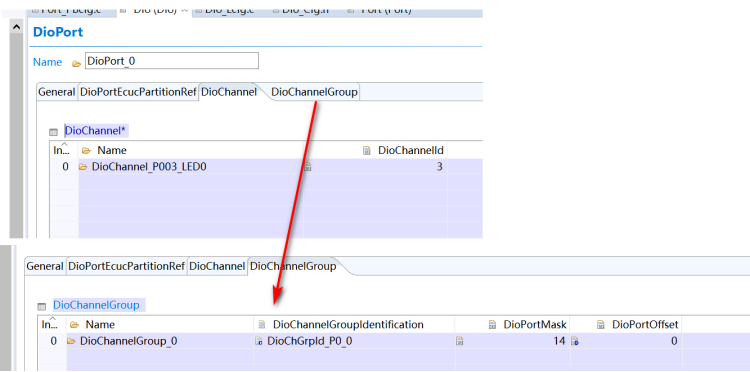Click the table icon next to DioChannel* heading
Viewport: 750px width, 372px height.
pos(54,132)
